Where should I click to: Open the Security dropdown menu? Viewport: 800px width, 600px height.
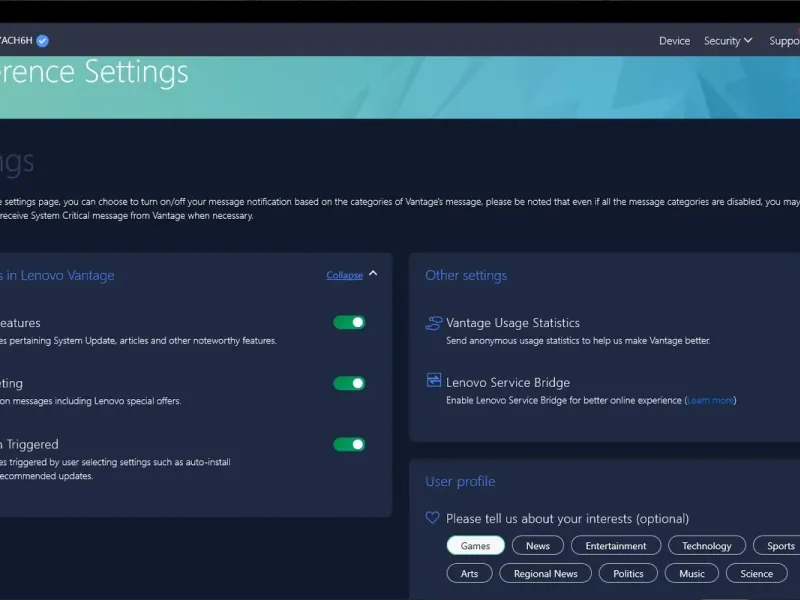(728, 41)
